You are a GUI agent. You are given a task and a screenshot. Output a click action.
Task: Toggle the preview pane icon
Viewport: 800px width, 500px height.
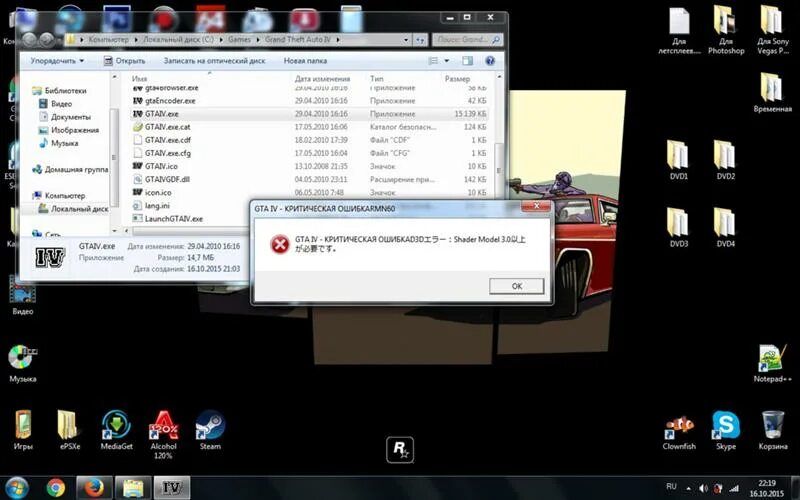click(467, 61)
